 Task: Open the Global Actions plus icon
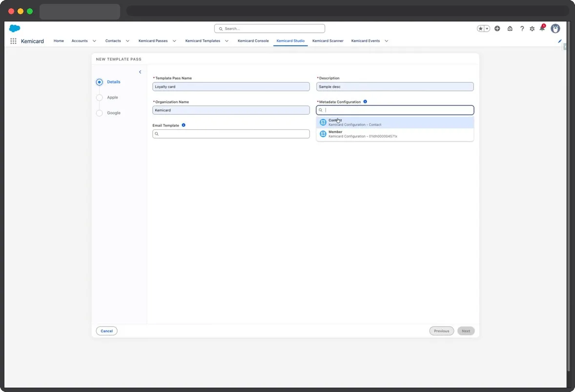point(497,29)
